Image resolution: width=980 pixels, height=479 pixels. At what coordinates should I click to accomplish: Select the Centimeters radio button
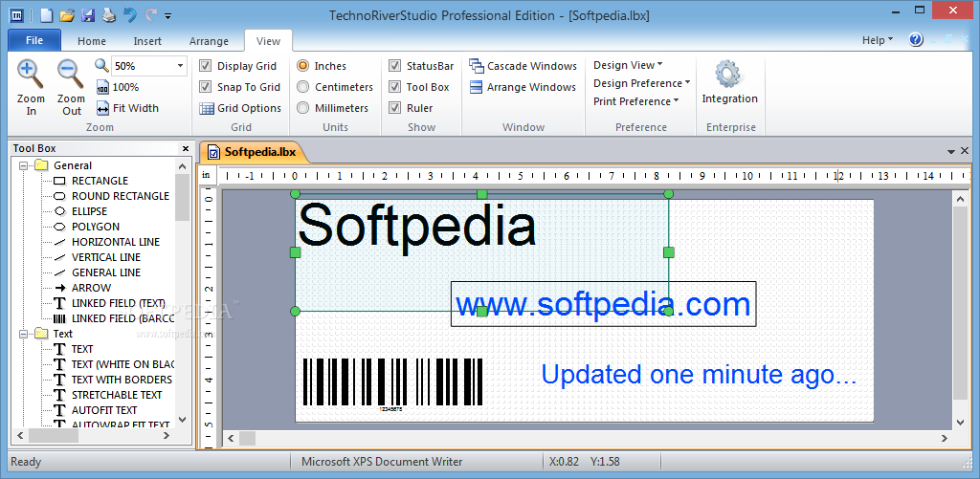(x=303, y=87)
